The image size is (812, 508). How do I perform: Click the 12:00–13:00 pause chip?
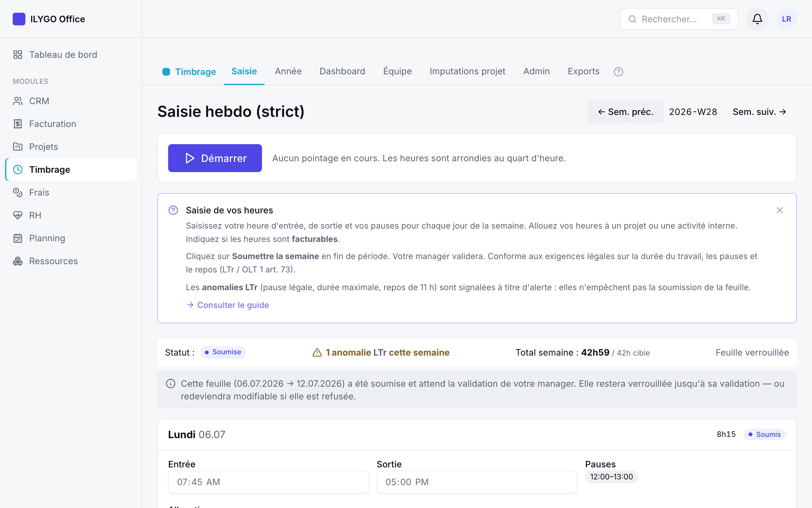click(x=611, y=477)
